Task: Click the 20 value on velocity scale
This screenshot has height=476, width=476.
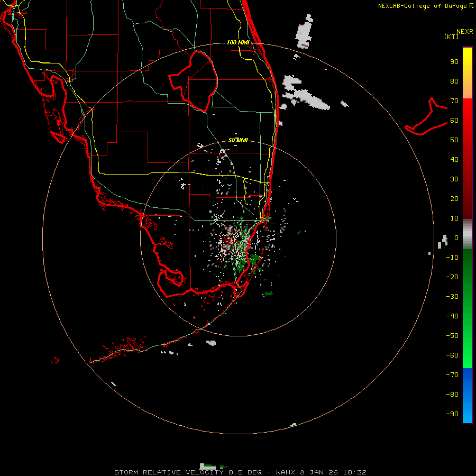Action: pos(454,199)
